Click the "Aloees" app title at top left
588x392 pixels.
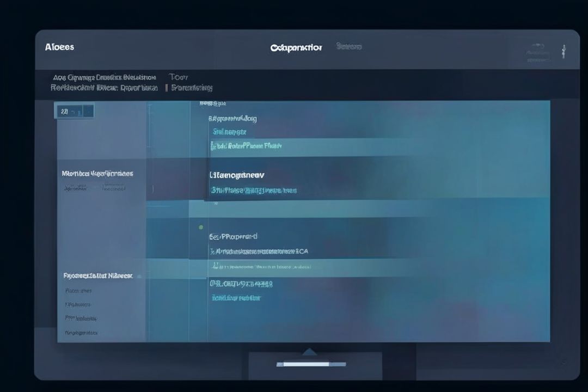[x=59, y=47]
